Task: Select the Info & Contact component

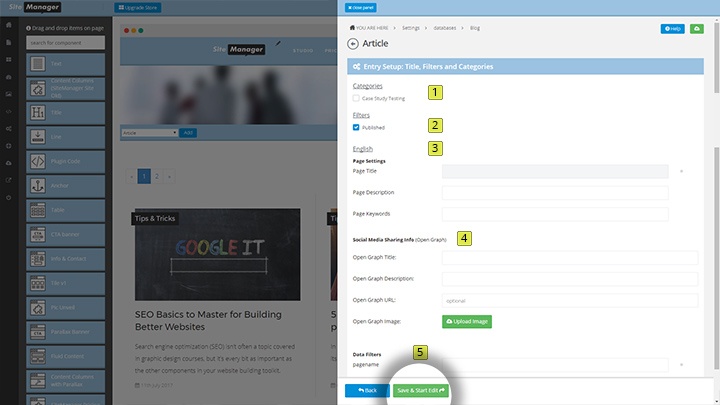Action: click(x=65, y=259)
